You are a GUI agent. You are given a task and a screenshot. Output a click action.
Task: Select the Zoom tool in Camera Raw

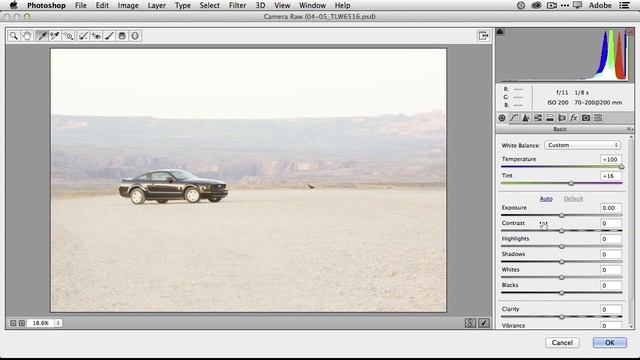point(13,36)
